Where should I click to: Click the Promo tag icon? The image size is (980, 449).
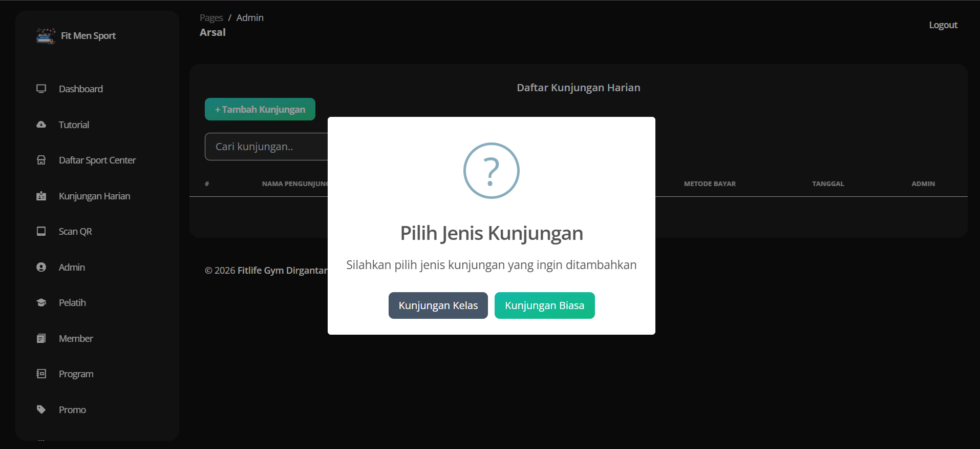click(x=41, y=410)
